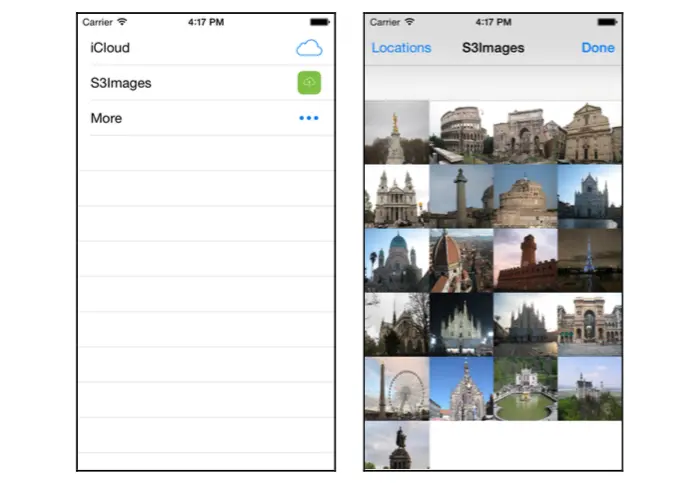Select the Eiffel Tower night photo
Screen dimensions: 691x483
[x=590, y=260]
